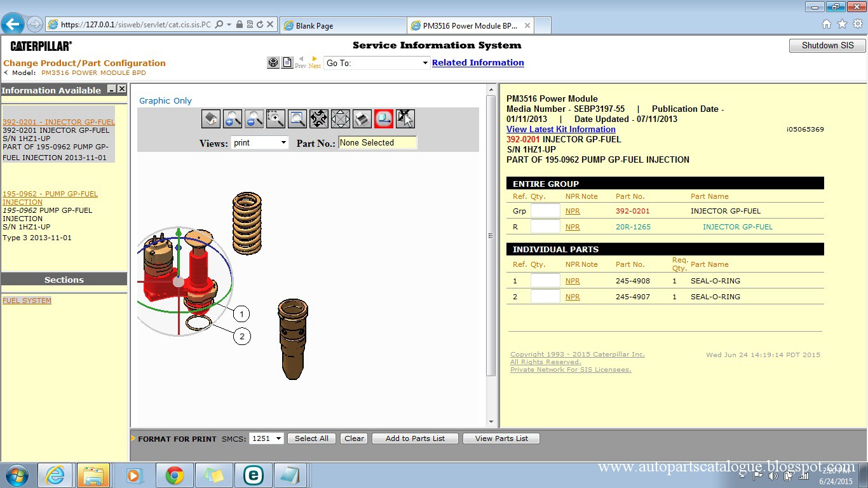This screenshot has height=488, width=868.
Task: Open the SMCS code dropdown
Action: [266, 438]
